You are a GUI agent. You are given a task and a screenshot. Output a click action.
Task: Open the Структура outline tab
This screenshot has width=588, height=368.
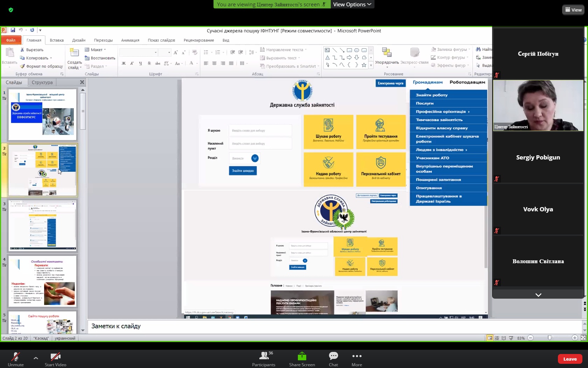[x=42, y=82]
